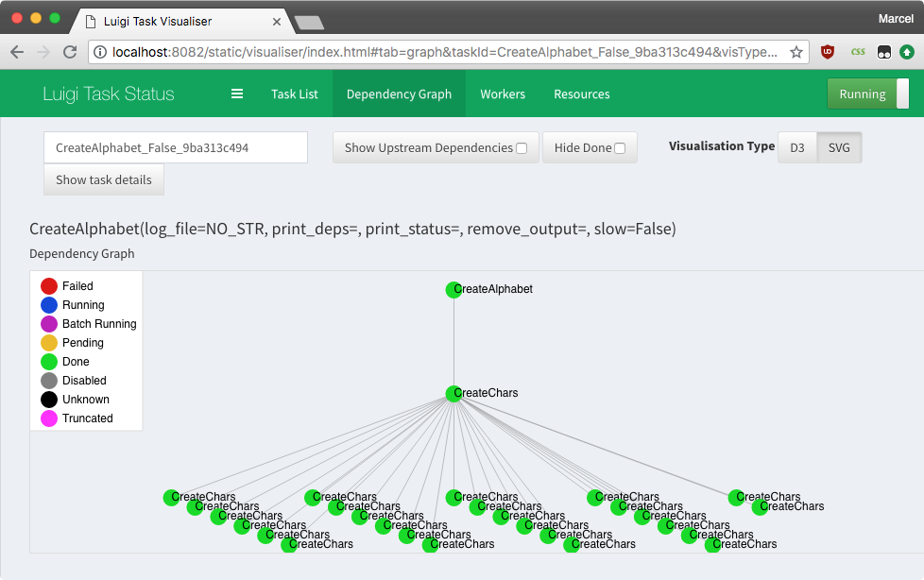Select the CreateAlphabet root node
This screenshot has height=580, width=924.
[453, 289]
